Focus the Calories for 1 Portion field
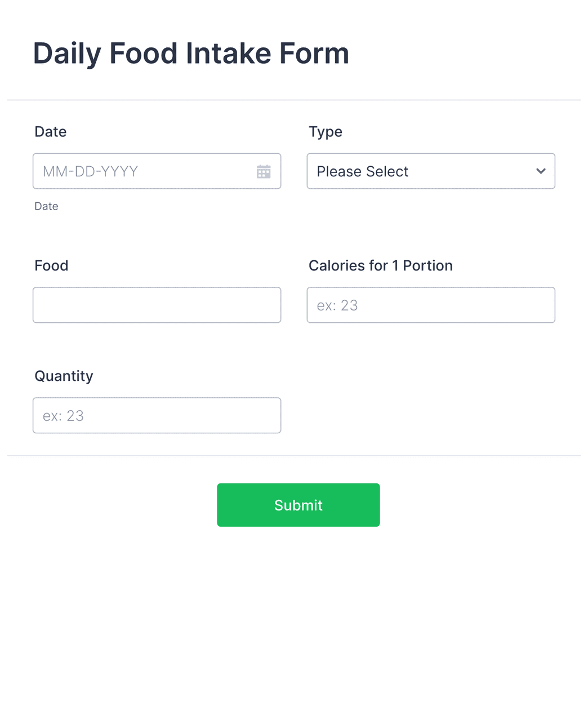Viewport: 588px width, 724px height. tap(431, 305)
